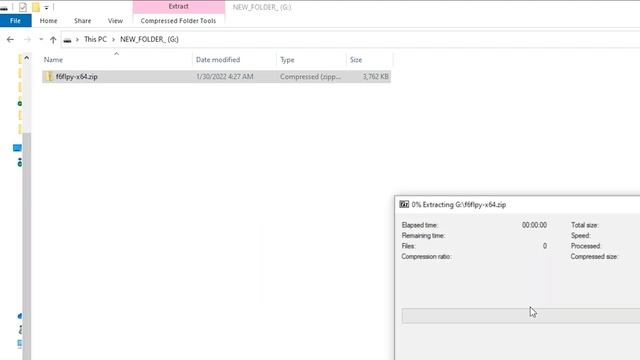Go up one level with Up arrow
Viewport: 640px width, 360px height.
pyautogui.click(x=53, y=39)
